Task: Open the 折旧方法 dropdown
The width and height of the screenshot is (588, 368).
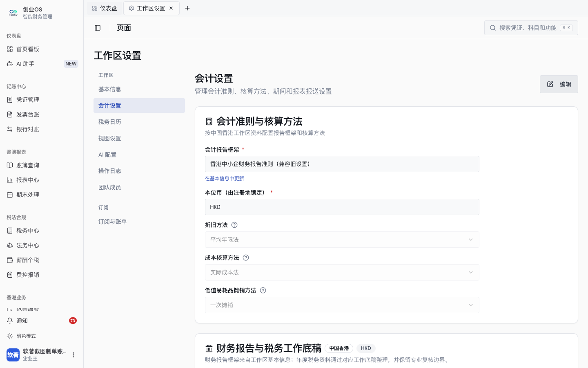Action: point(342,240)
